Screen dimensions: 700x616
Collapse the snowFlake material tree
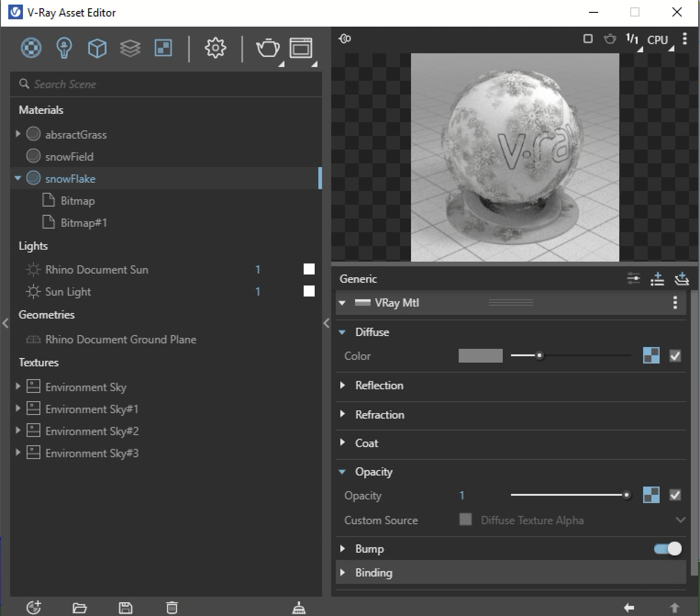(18, 178)
